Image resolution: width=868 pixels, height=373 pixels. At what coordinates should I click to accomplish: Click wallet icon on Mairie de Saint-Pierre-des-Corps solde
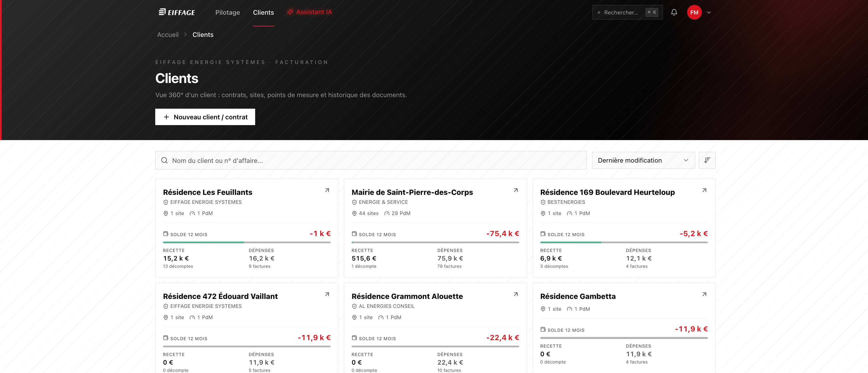(354, 234)
